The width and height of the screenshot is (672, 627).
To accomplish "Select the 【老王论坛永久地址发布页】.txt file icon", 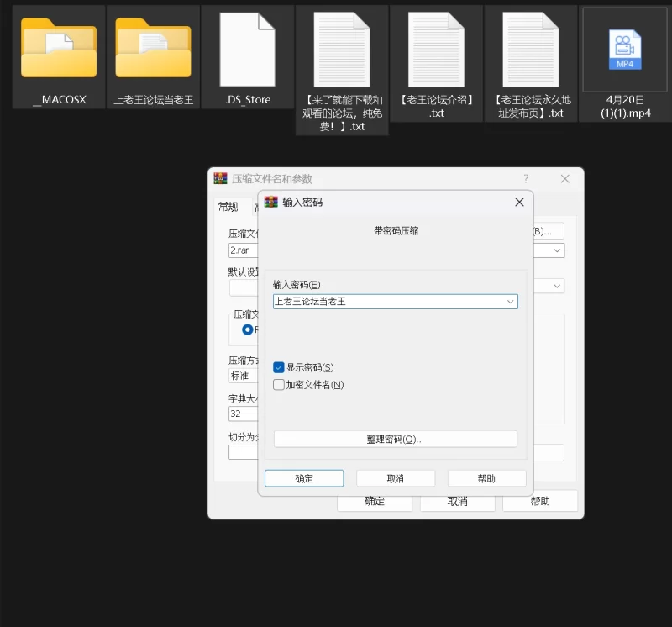I will pos(531,50).
